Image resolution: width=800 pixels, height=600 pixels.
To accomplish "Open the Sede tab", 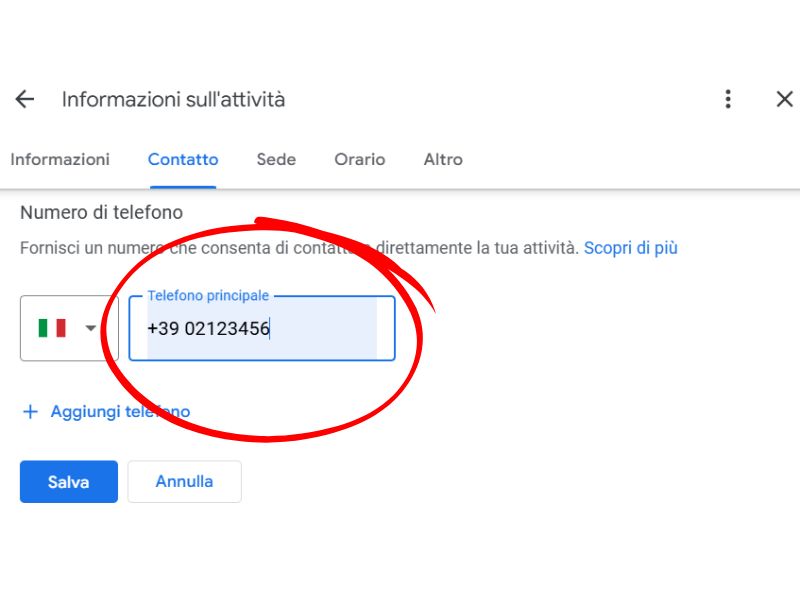I will pyautogui.click(x=276, y=159).
